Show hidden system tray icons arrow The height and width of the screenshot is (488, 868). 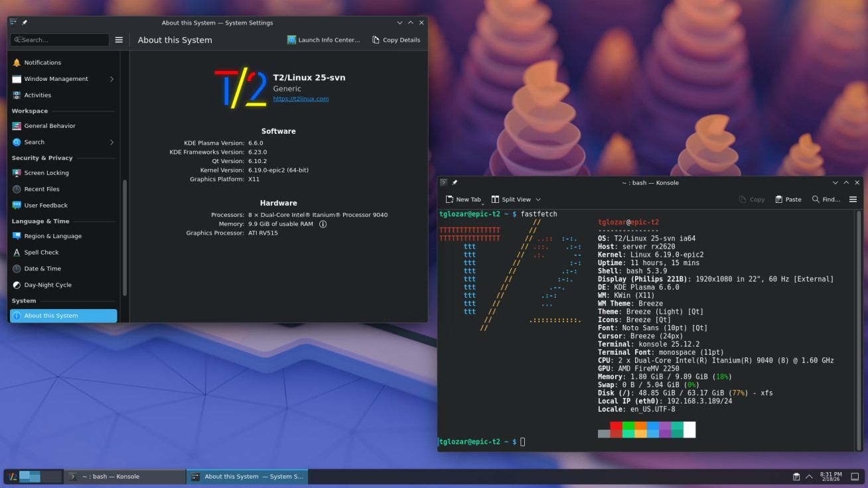tap(809, 477)
